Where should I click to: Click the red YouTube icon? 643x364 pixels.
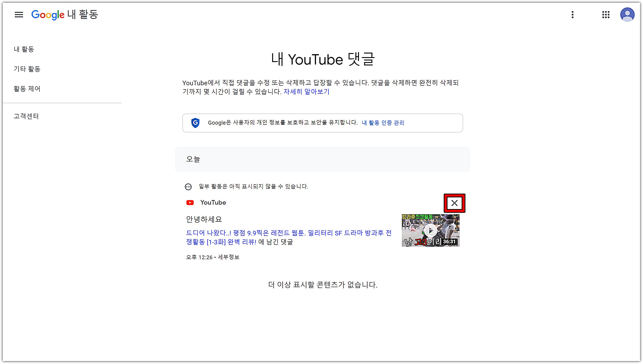click(190, 203)
